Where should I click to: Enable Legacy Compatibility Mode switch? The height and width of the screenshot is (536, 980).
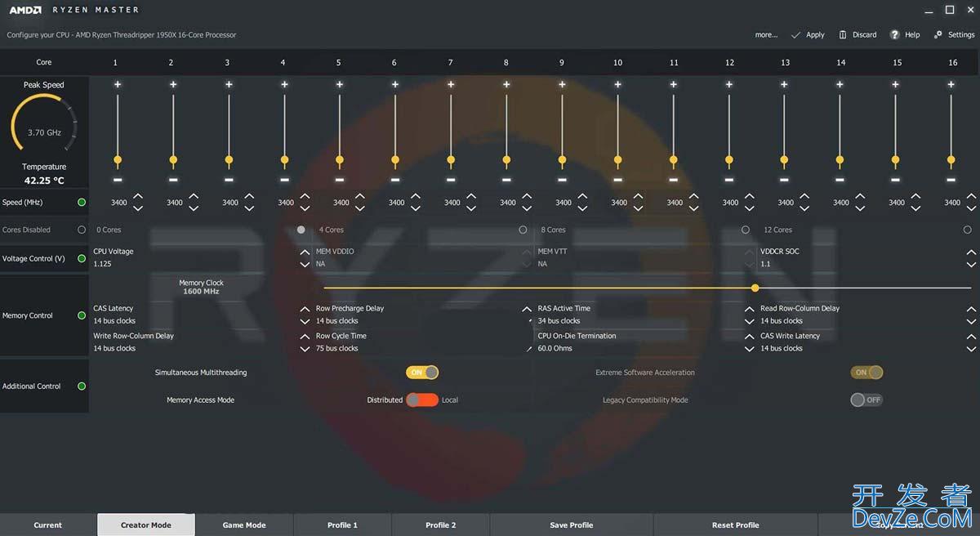coord(866,400)
